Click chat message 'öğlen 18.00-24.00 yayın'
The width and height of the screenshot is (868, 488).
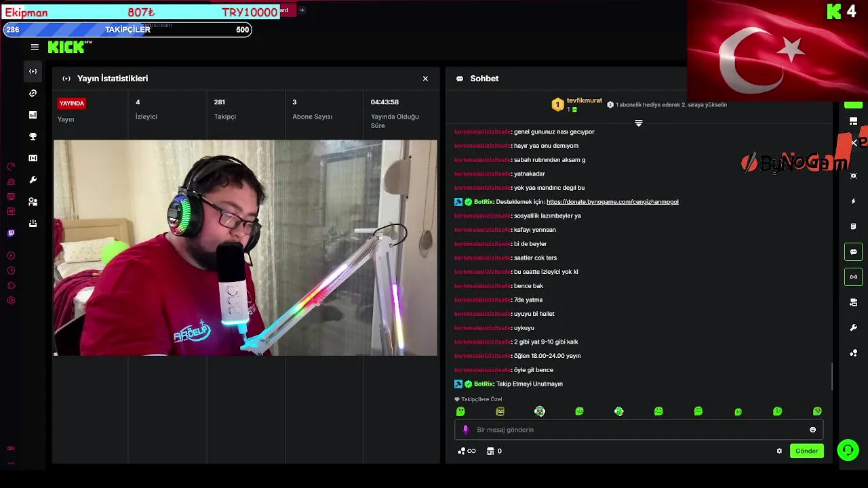pyautogui.click(x=547, y=356)
